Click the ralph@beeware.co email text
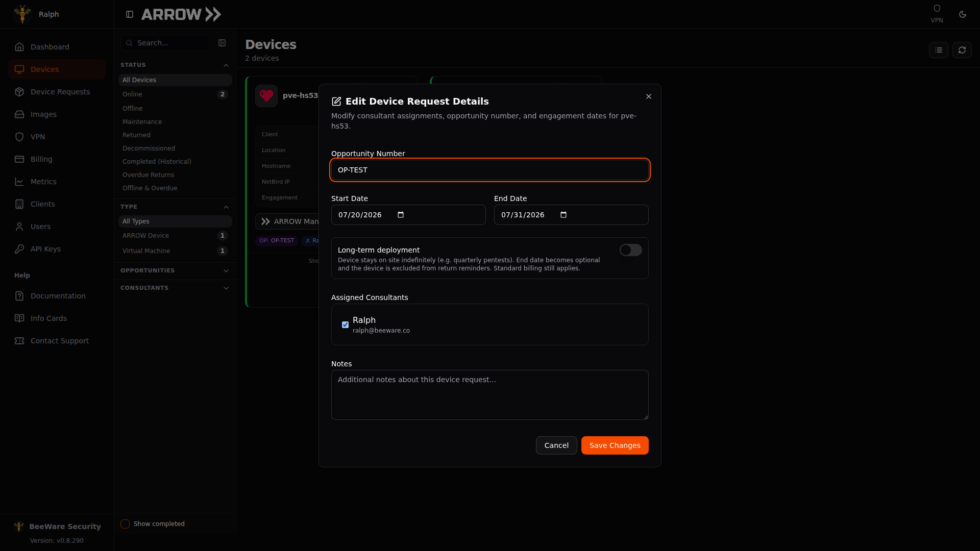The height and width of the screenshot is (551, 980). (x=381, y=331)
